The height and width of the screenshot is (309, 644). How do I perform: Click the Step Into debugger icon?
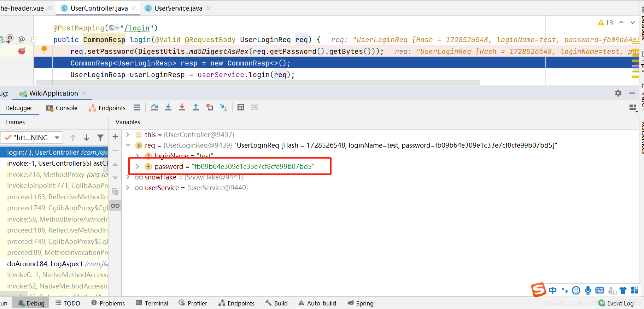(x=168, y=107)
